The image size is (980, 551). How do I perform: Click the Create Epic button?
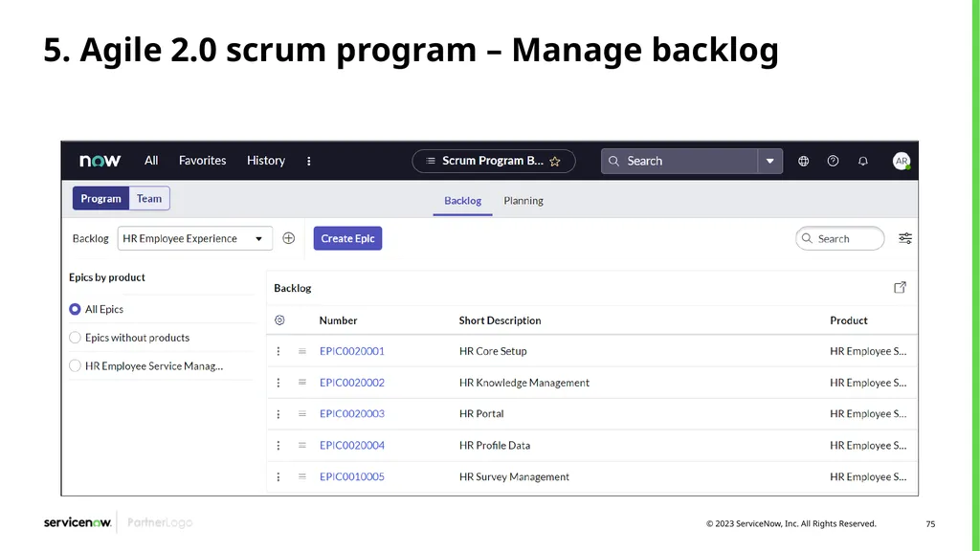[347, 238]
